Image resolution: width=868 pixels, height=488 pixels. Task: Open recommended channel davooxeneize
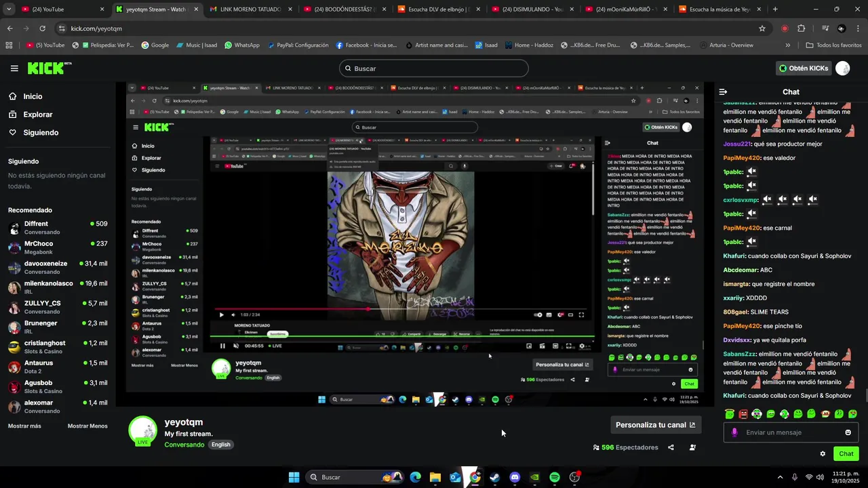point(58,267)
